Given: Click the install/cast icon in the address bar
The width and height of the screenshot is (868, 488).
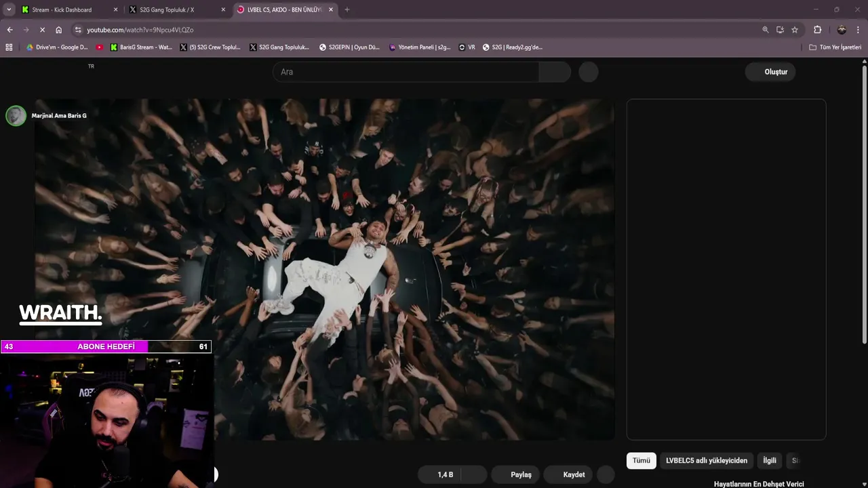Looking at the screenshot, I should coord(781,30).
